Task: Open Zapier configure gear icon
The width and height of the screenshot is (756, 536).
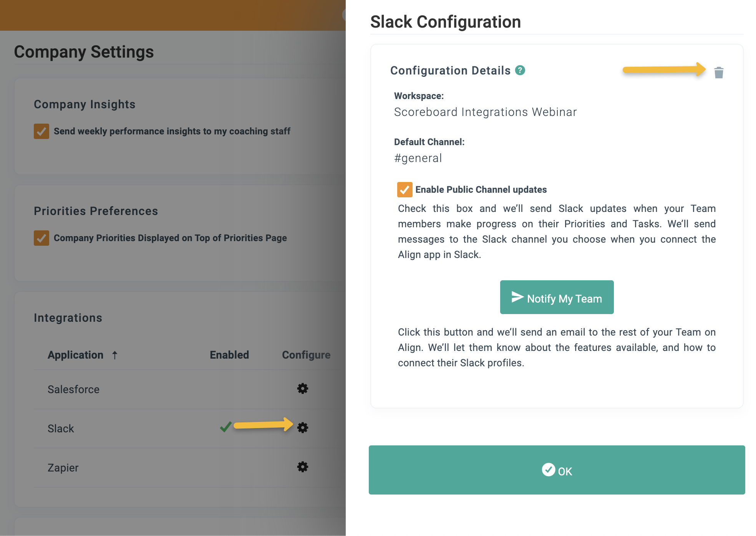Action: coord(303,467)
